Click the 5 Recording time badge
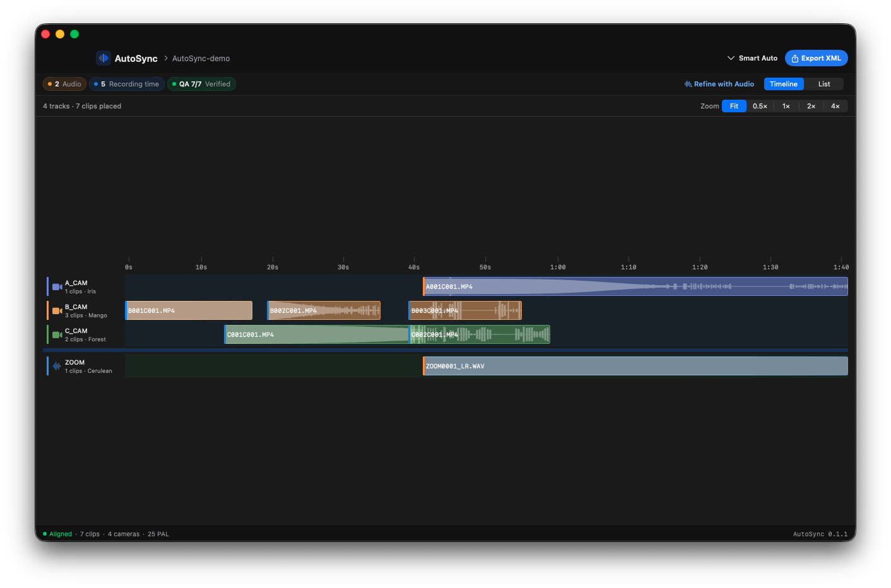 click(x=126, y=84)
